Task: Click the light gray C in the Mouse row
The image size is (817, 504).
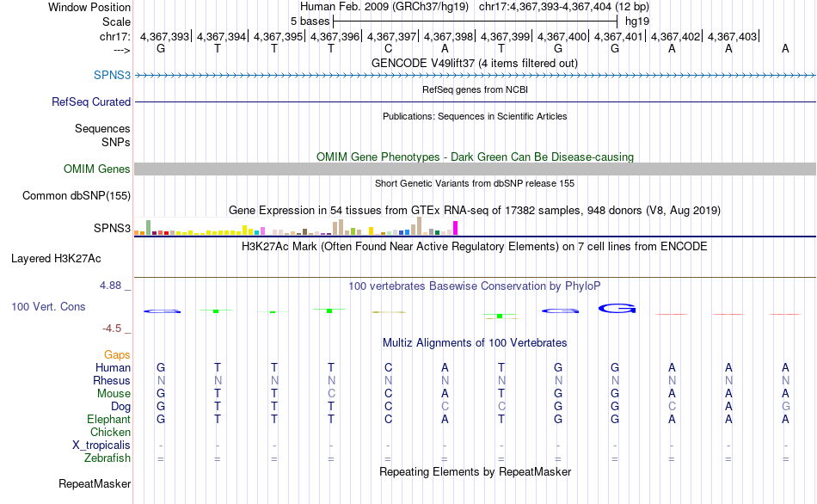Action: click(x=331, y=394)
